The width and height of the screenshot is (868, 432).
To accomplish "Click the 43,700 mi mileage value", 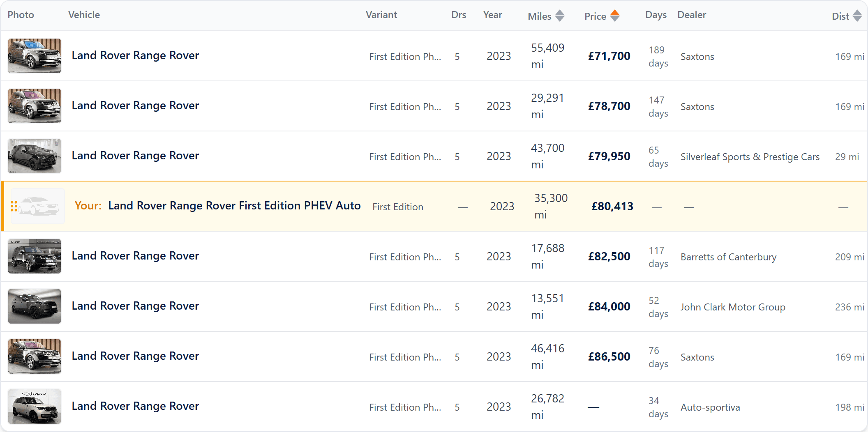I will click(547, 156).
